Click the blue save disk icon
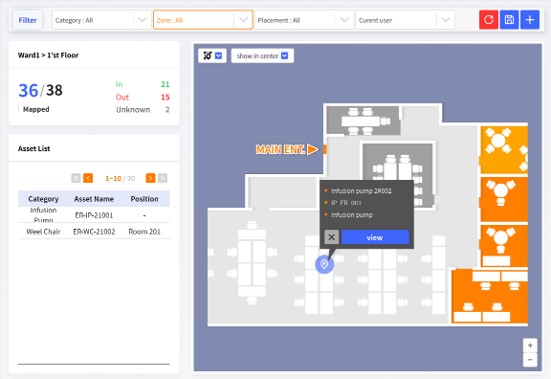The height and width of the screenshot is (379, 551). [x=509, y=20]
